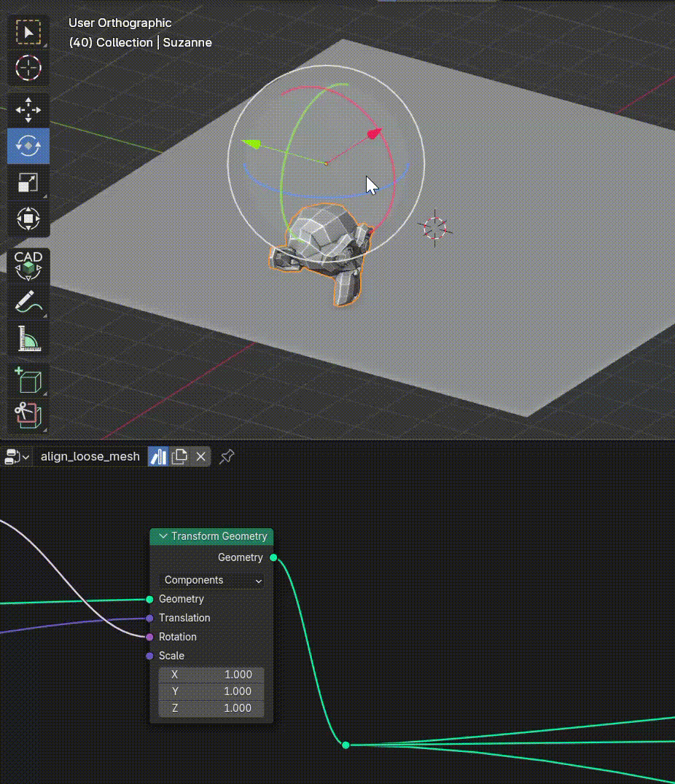Click the Geometry output socket

[x=273, y=557]
